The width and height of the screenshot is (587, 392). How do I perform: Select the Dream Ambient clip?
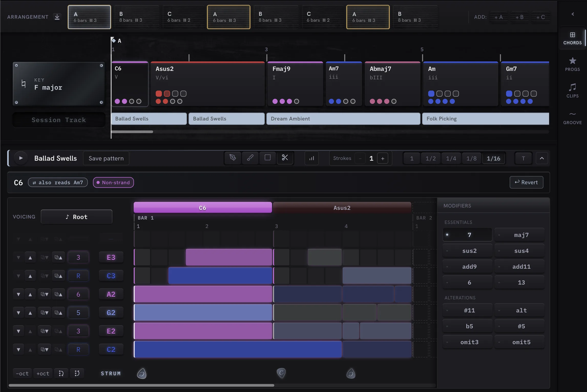pos(343,119)
